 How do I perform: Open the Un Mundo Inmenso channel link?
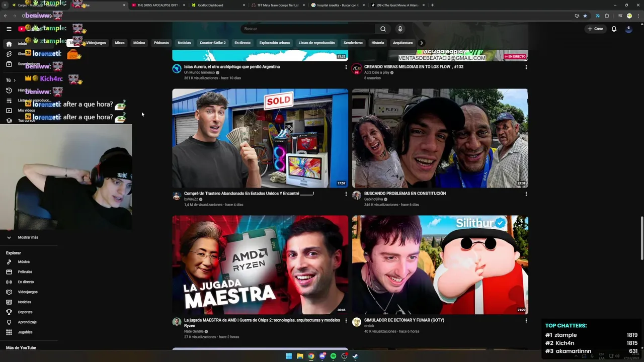click(x=199, y=72)
